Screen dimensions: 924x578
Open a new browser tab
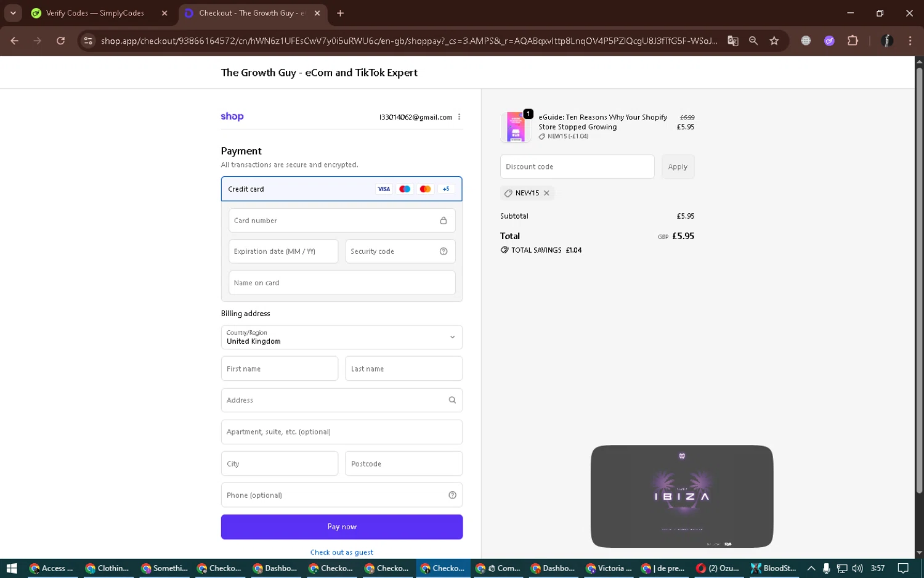coord(340,13)
